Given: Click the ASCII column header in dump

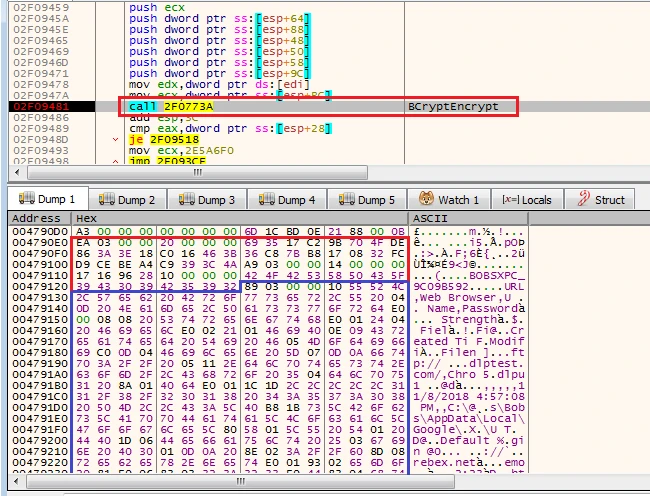Looking at the screenshot, I should coord(468,218).
